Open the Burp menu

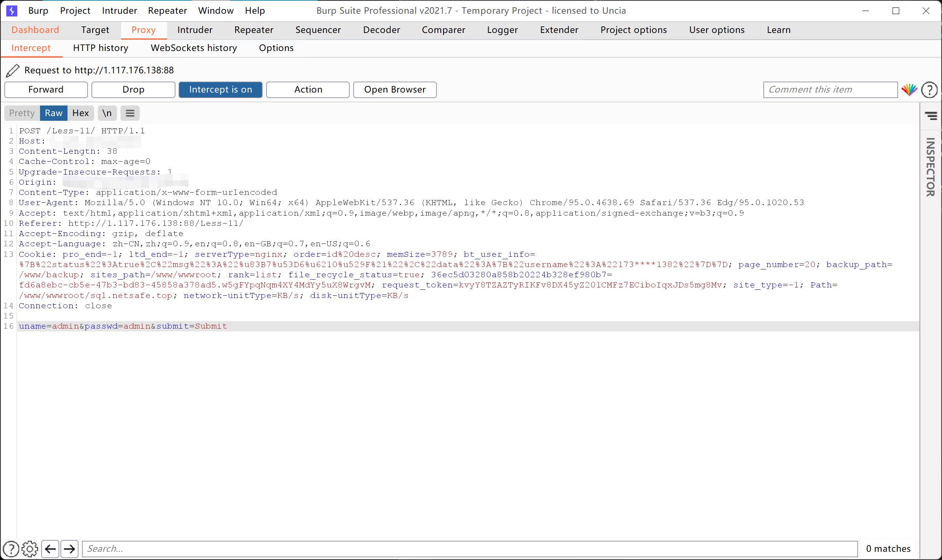coord(38,11)
